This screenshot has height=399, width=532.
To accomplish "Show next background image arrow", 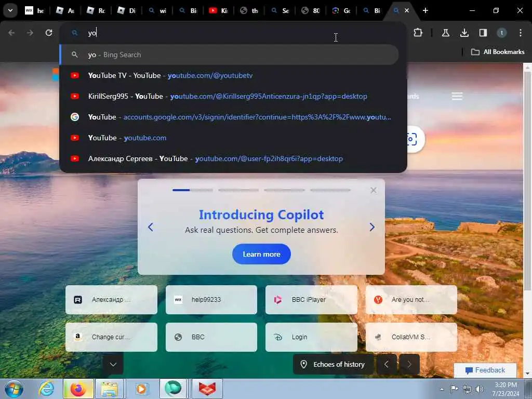I will coord(409,364).
